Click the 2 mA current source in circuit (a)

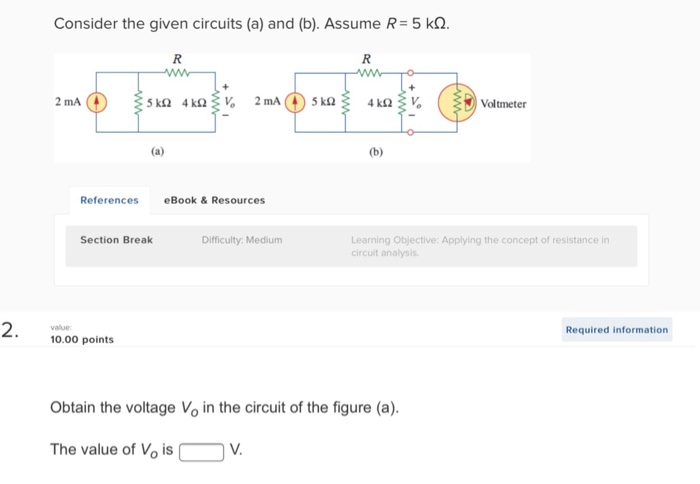[96, 102]
